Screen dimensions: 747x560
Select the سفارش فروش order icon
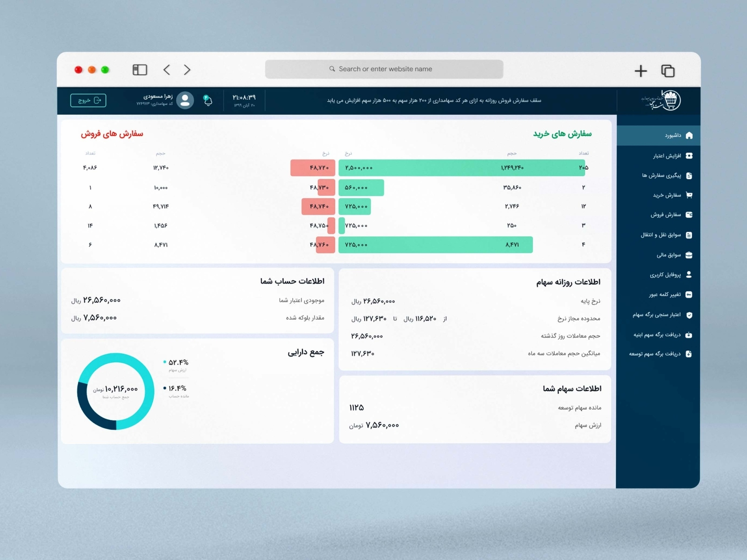690,215
